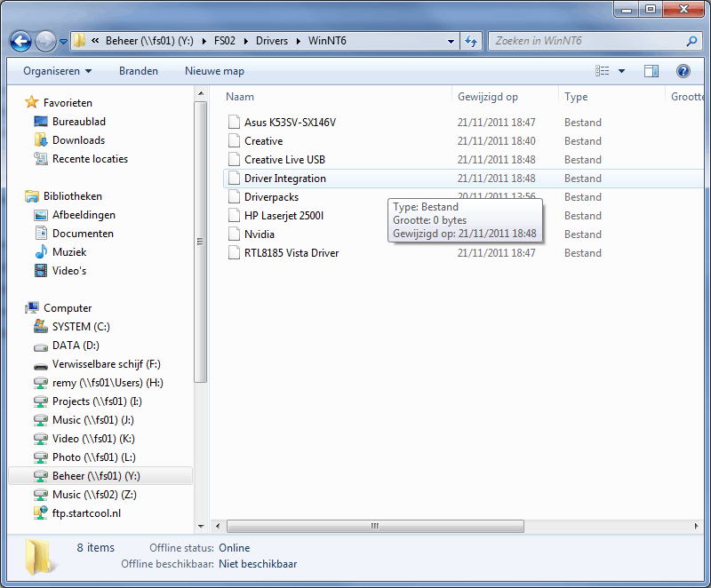The image size is (711, 588).
Task: Click the Drivers breadcrumb segment
Action: [x=272, y=41]
